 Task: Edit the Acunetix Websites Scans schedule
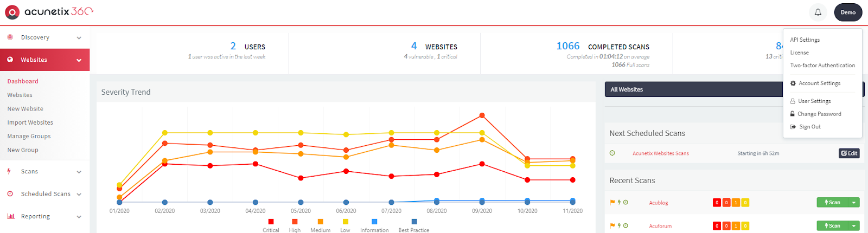tap(849, 153)
